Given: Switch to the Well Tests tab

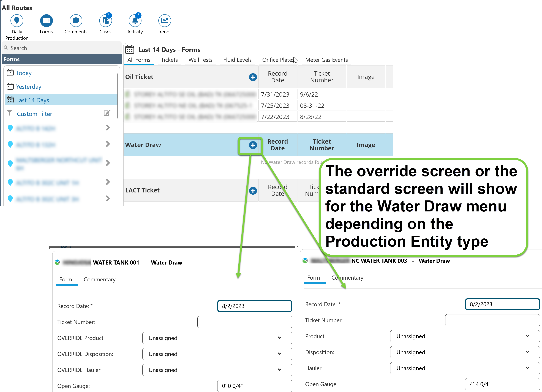Looking at the screenshot, I should [x=200, y=60].
